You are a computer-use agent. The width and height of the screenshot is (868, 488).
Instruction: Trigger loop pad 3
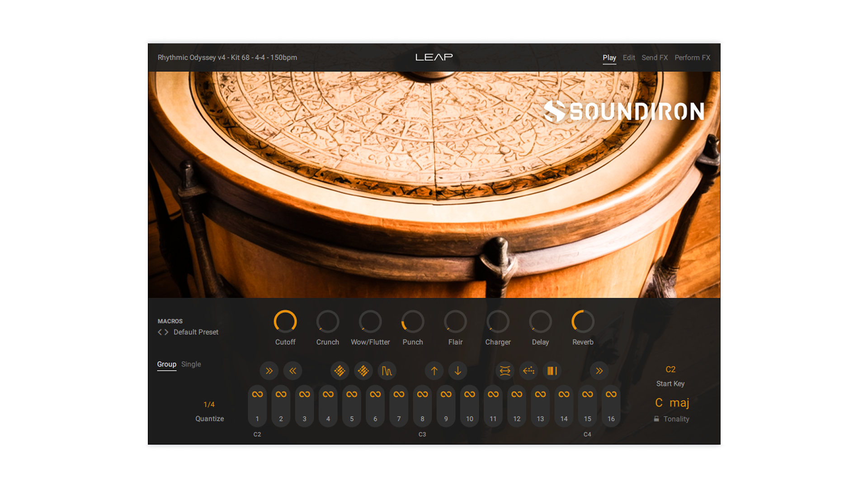[304, 406]
